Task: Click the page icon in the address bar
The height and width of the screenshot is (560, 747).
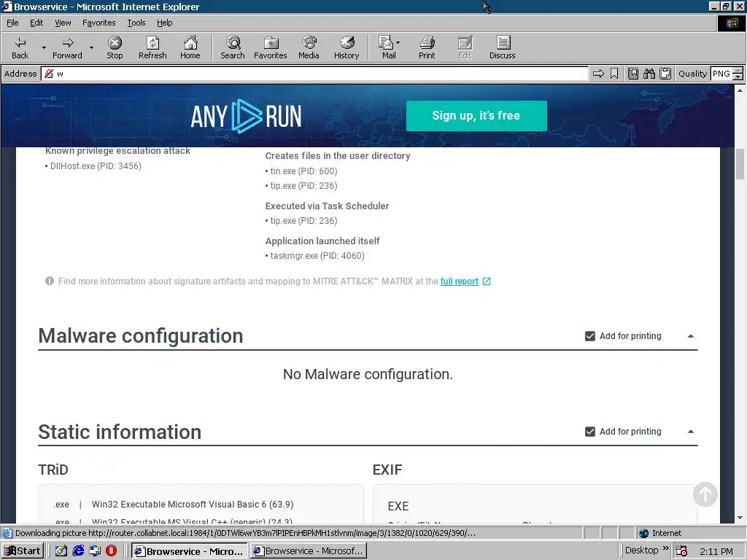Action: (x=49, y=74)
